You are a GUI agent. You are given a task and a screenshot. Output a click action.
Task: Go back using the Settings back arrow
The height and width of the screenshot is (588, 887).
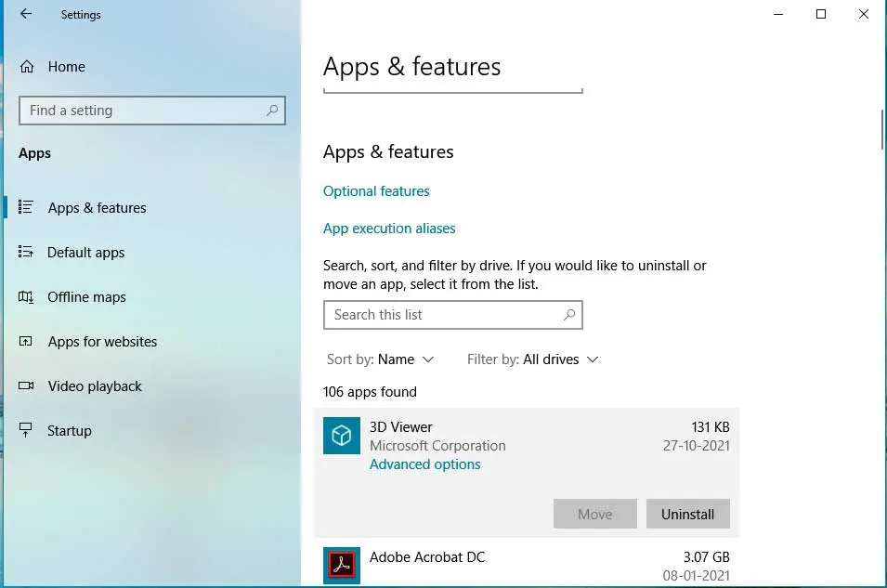pos(26,14)
